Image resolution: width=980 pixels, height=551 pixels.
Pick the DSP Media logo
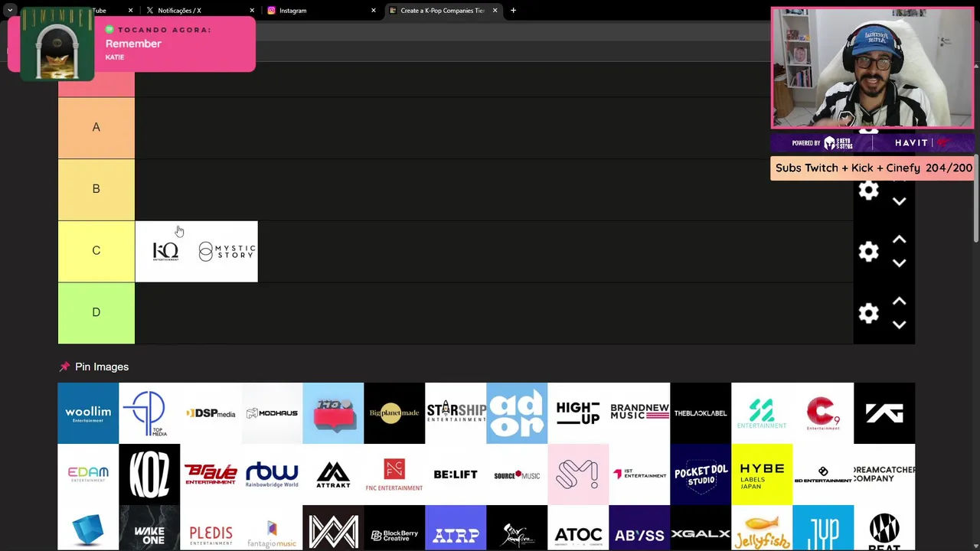point(211,413)
